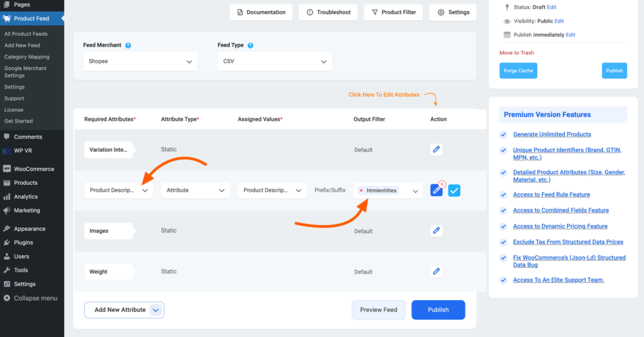Click the Move to Trash link
The width and height of the screenshot is (644, 337).
point(517,53)
